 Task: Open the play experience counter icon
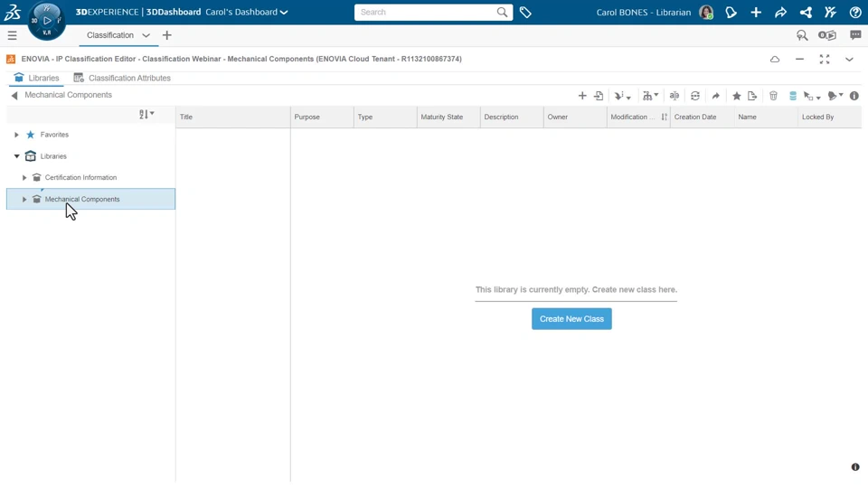pyautogui.click(x=827, y=35)
